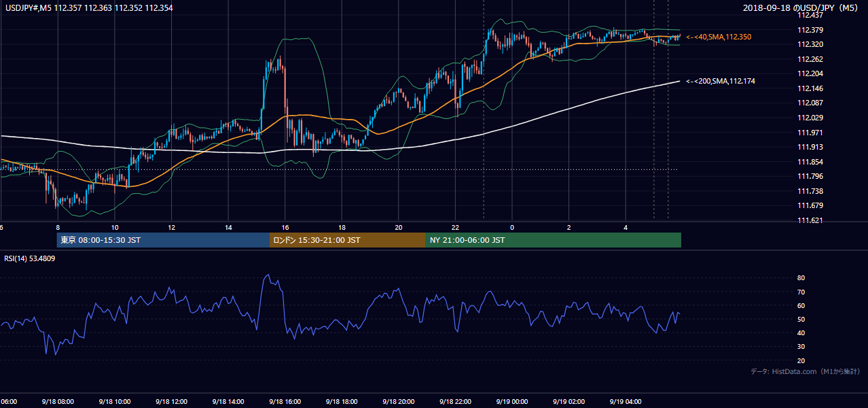
Task: Select the 200 SMA label showing 112.174
Action: click(721, 82)
